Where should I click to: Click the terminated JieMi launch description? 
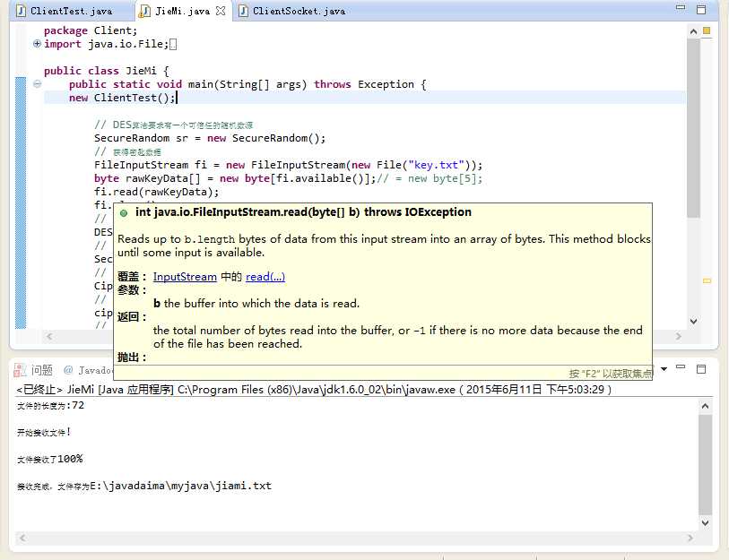[x=314, y=390]
